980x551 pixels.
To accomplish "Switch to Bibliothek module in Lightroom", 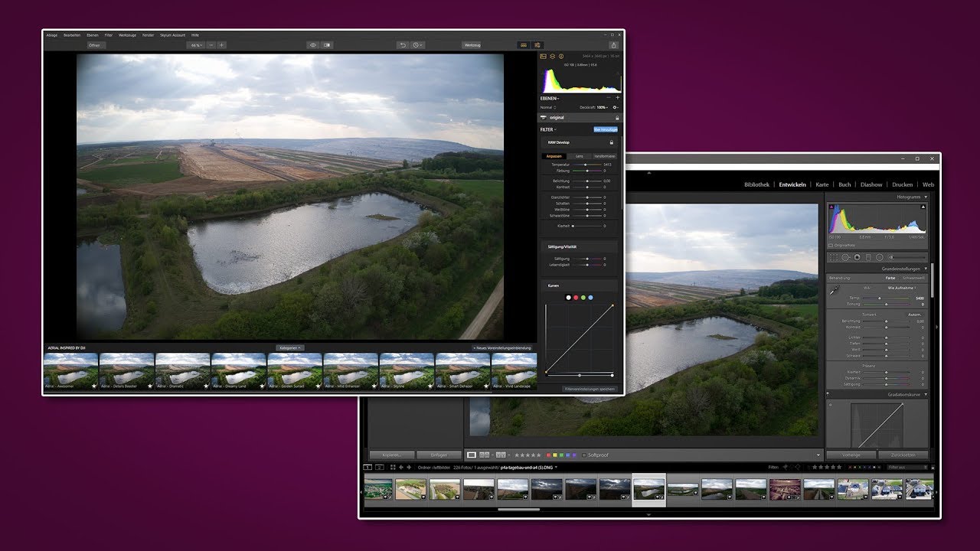I will pyautogui.click(x=756, y=184).
